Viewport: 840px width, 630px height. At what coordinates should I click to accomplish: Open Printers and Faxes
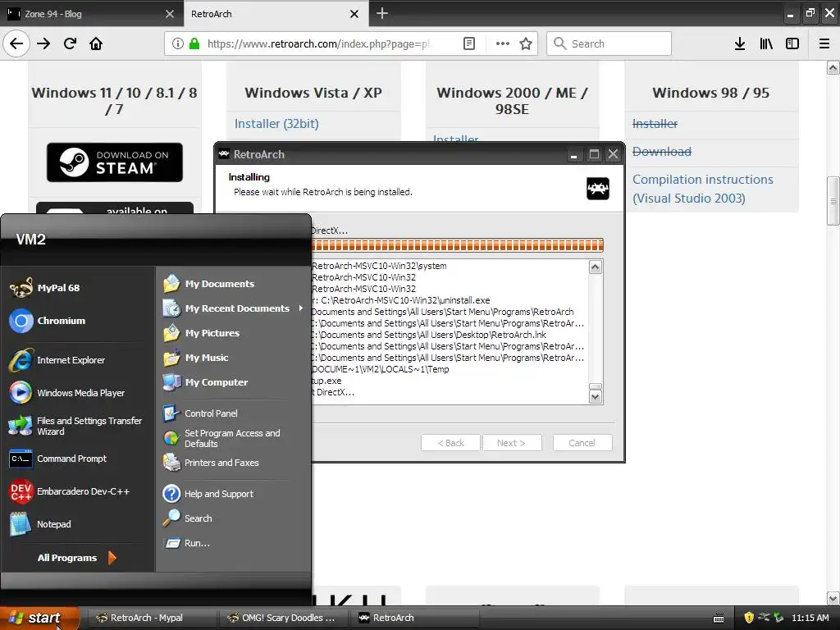[x=232, y=463]
